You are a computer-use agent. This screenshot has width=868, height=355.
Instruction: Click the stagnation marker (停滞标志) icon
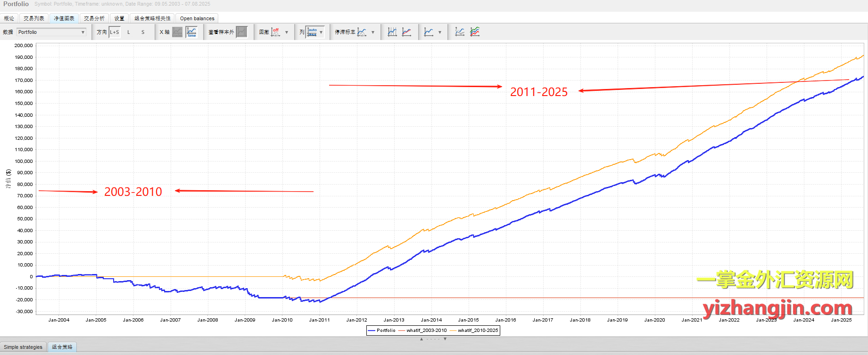(x=362, y=32)
